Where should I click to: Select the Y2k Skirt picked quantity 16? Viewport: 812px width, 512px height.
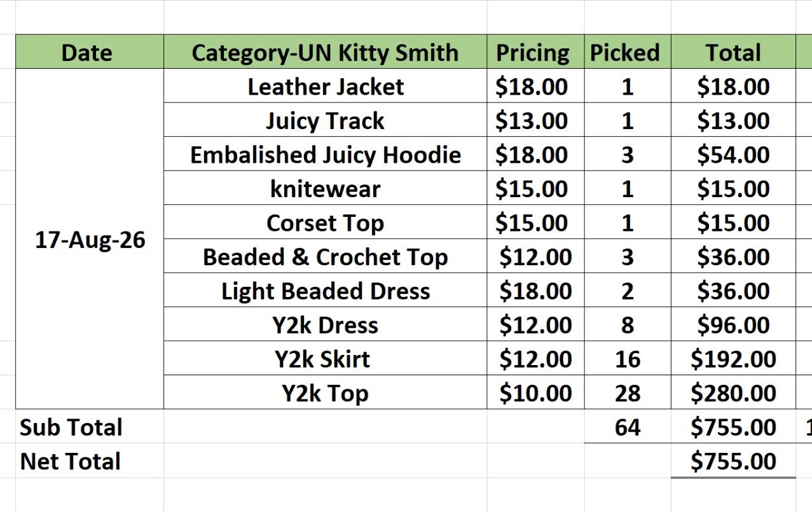pyautogui.click(x=627, y=358)
